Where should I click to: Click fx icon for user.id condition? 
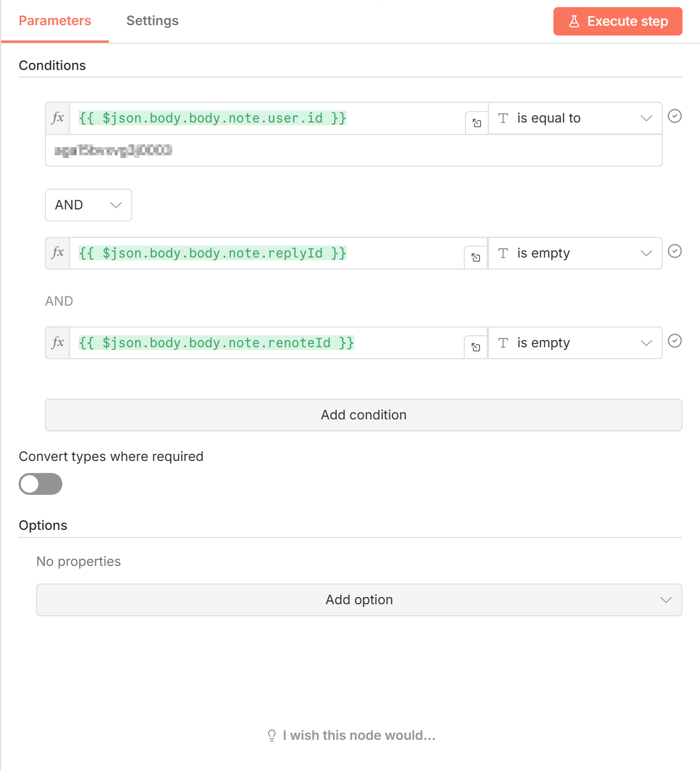(57, 118)
